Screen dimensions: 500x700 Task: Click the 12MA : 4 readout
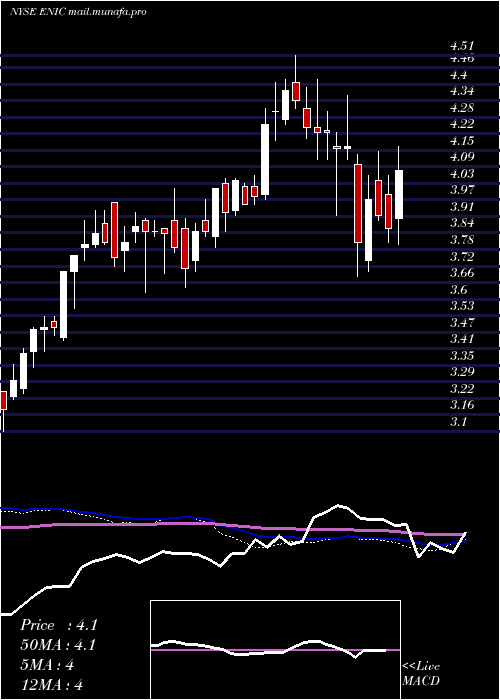pos(52,685)
